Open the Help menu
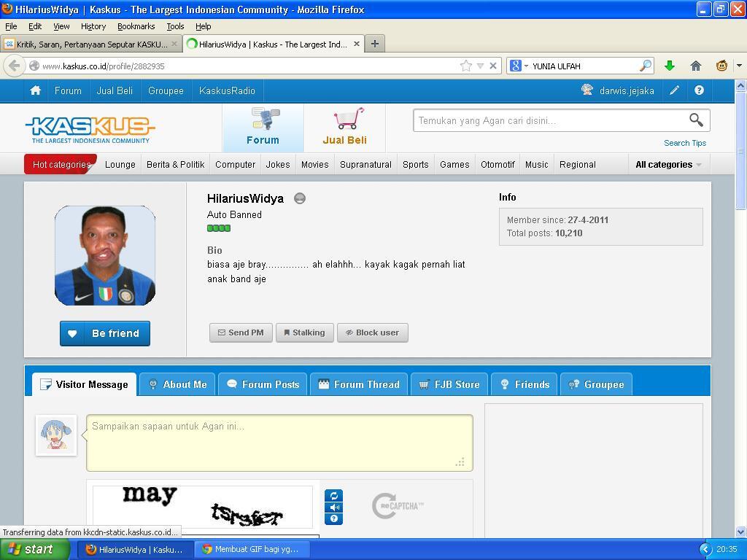This screenshot has width=747, height=560. [204, 26]
